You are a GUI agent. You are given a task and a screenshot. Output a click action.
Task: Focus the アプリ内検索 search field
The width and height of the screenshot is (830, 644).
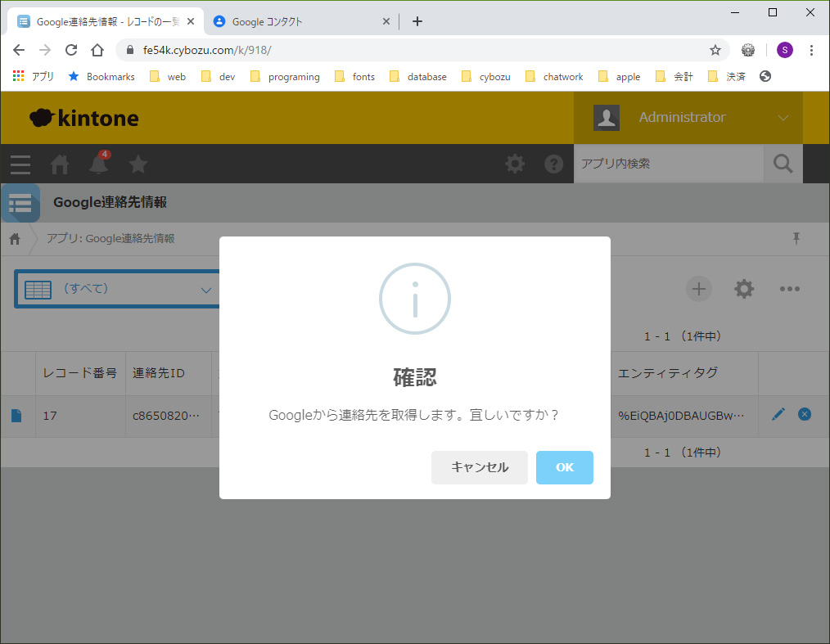click(669, 164)
